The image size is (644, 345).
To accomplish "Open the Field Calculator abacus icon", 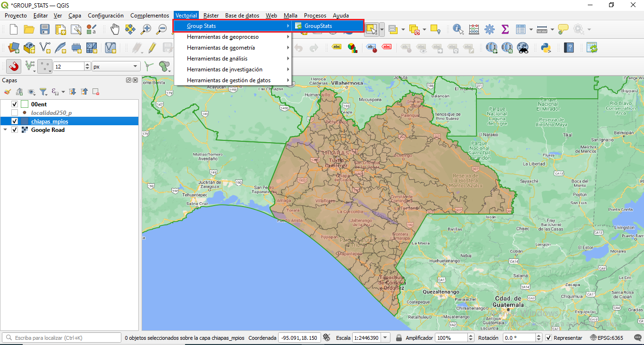I will 474,29.
